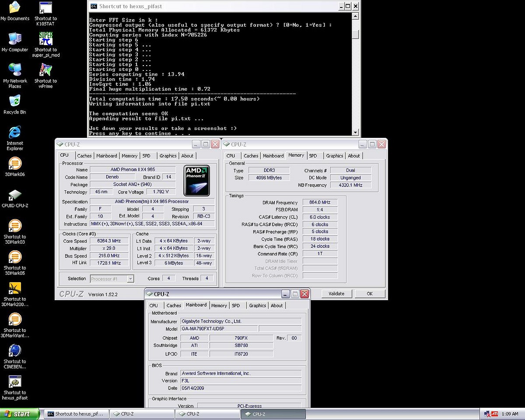This screenshot has width=525, height=420.
Task: Open Graphics tab in CPU window
Action: click(168, 156)
